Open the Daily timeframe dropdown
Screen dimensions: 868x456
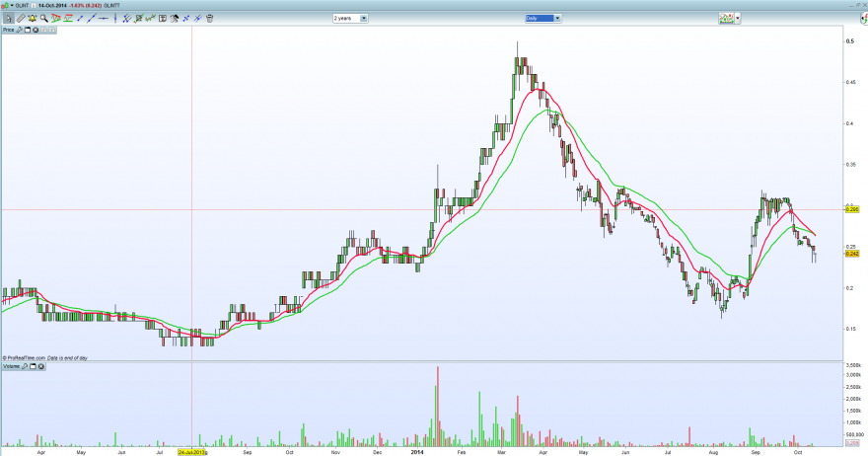pos(543,19)
